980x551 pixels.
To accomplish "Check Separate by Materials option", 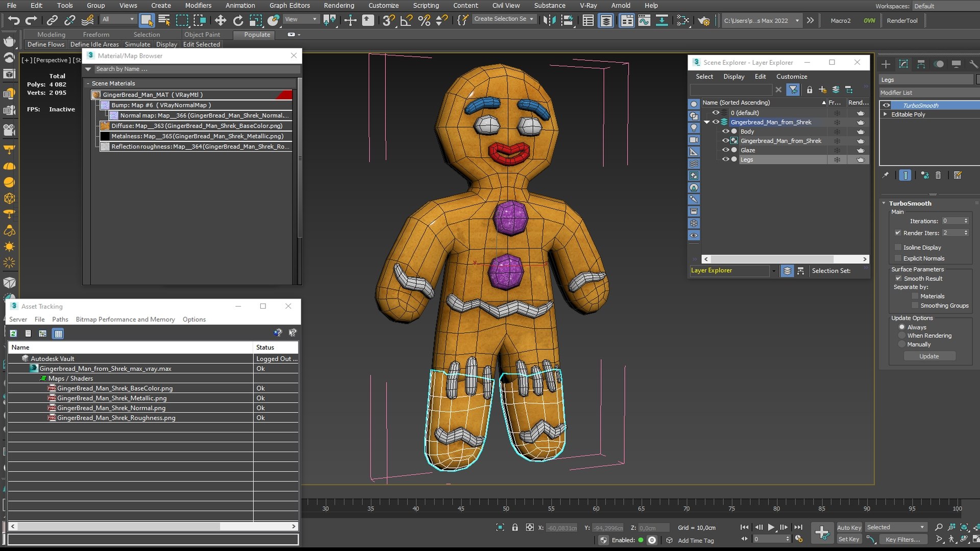I will [x=915, y=296].
